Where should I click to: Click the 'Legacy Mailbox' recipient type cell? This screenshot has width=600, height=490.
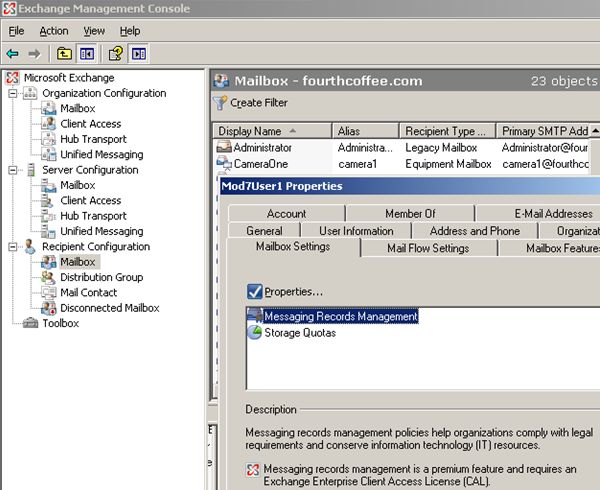point(441,147)
